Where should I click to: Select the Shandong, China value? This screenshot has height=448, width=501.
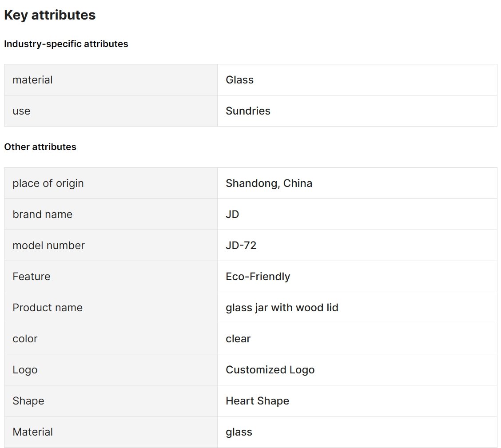tap(269, 183)
